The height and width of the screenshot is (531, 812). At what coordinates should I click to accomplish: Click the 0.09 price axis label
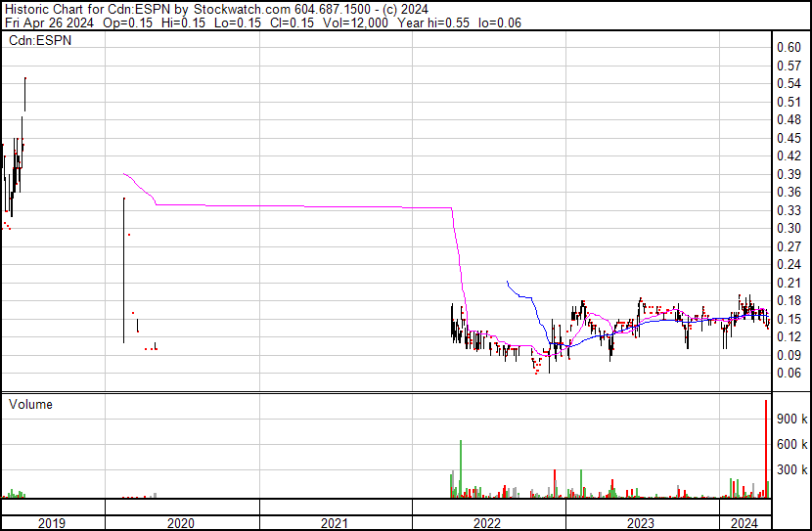789,355
